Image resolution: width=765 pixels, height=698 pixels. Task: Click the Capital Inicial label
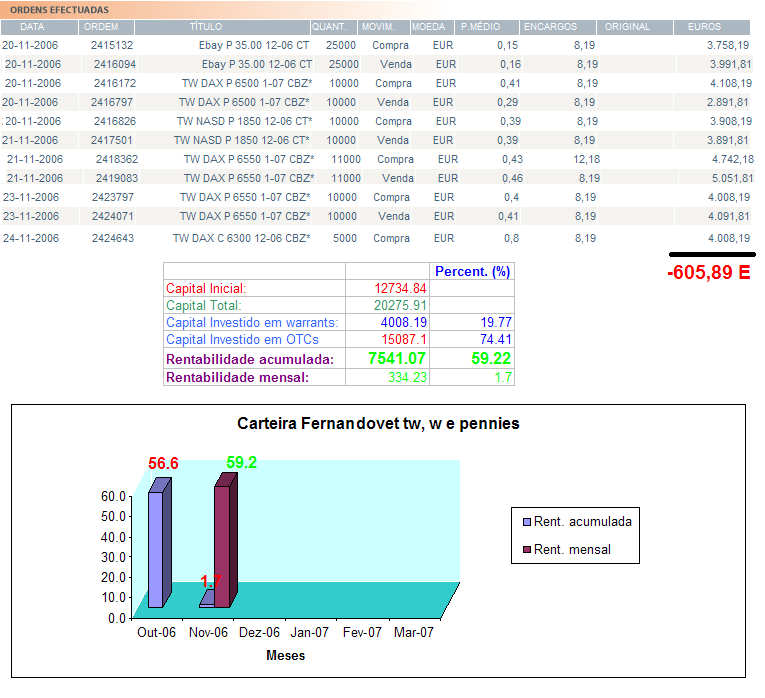point(206,288)
